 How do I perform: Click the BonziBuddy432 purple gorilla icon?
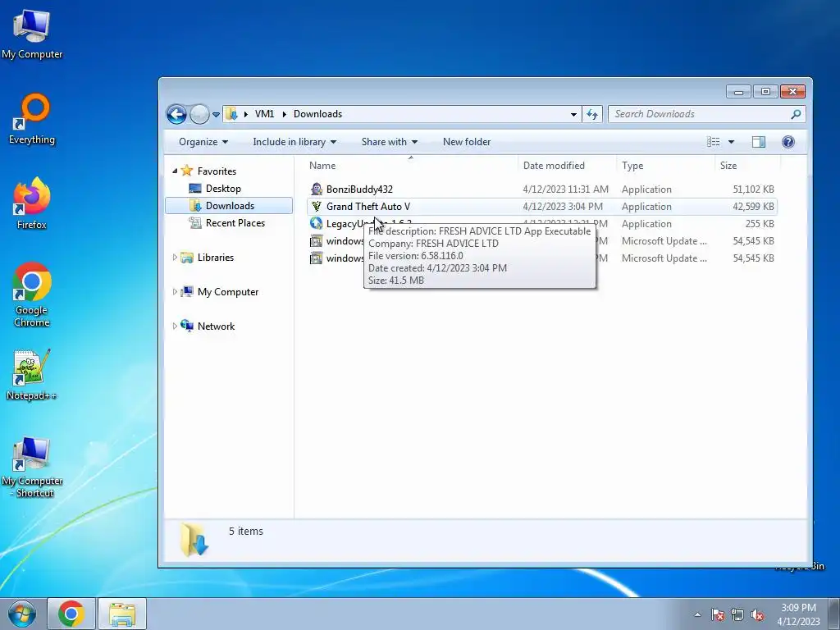coord(317,189)
